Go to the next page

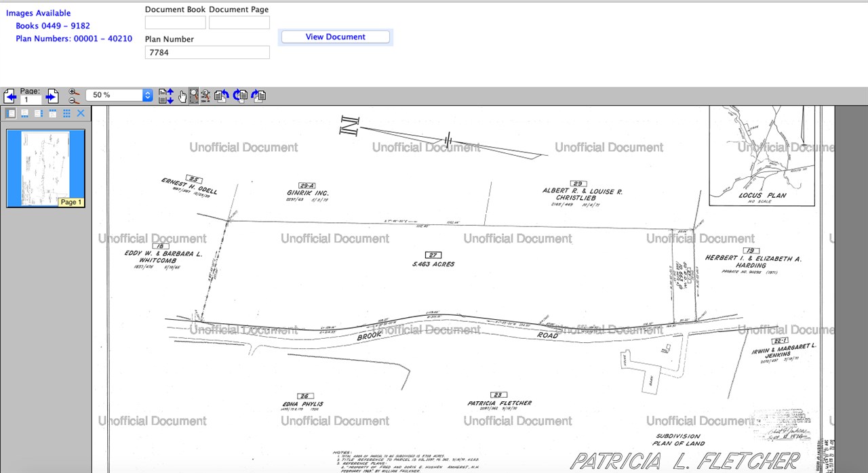tap(52, 97)
